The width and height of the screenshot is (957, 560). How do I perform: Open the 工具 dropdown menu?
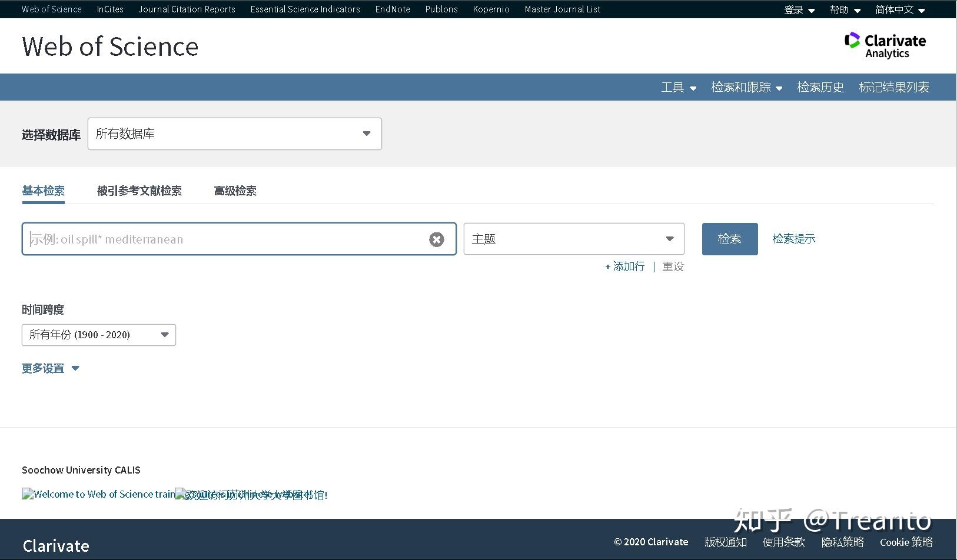(x=679, y=87)
